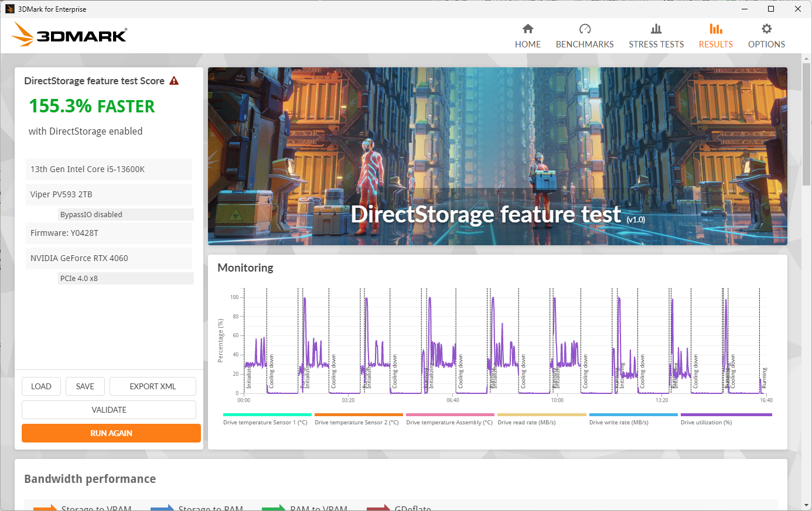Click the 3DMark logo
This screenshot has height=511, width=812.
pyautogui.click(x=69, y=35)
